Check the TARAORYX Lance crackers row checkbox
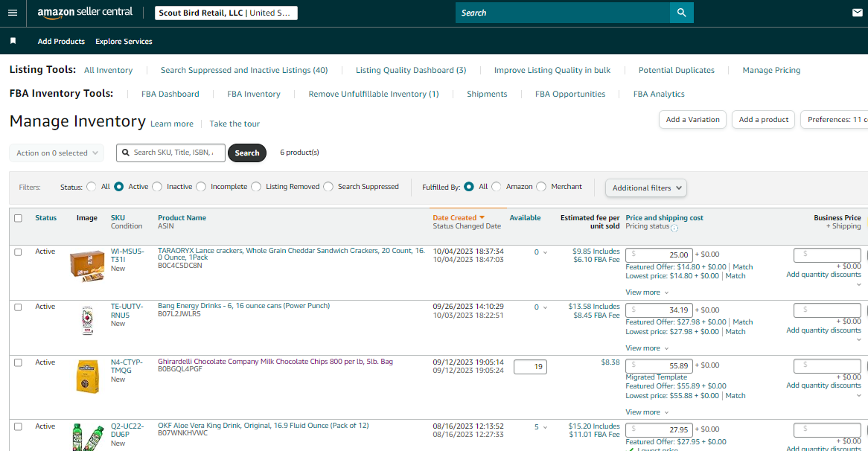 point(19,252)
